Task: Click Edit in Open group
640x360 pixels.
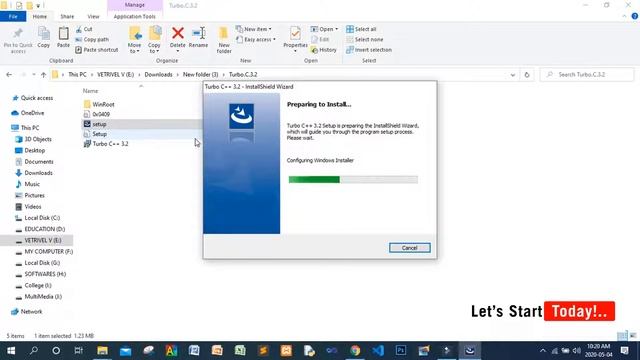Action: [x=320, y=40]
